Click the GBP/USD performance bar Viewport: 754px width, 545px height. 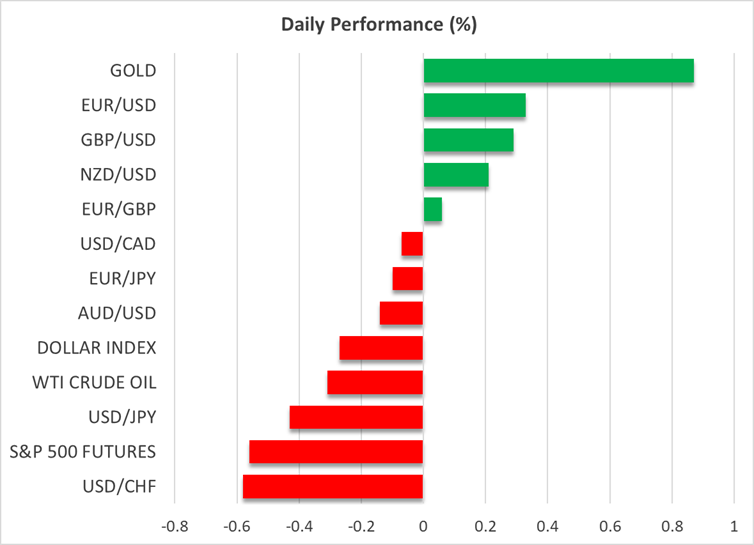coord(468,140)
